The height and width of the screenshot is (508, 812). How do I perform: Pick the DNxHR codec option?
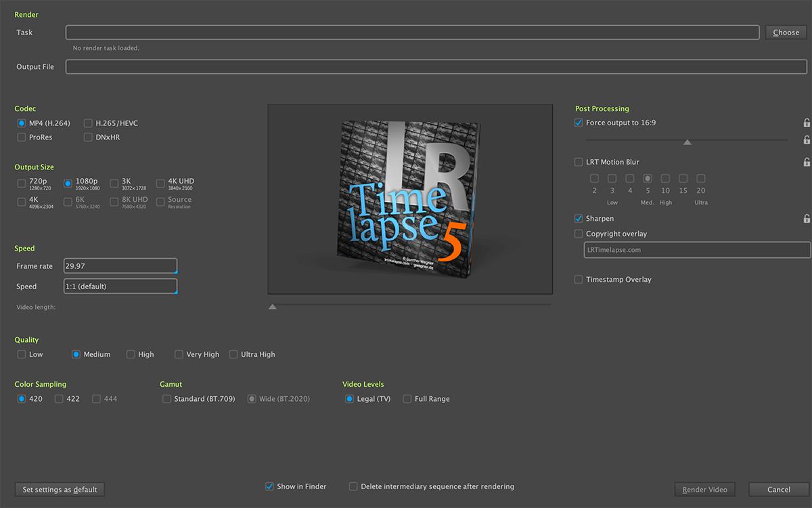89,137
